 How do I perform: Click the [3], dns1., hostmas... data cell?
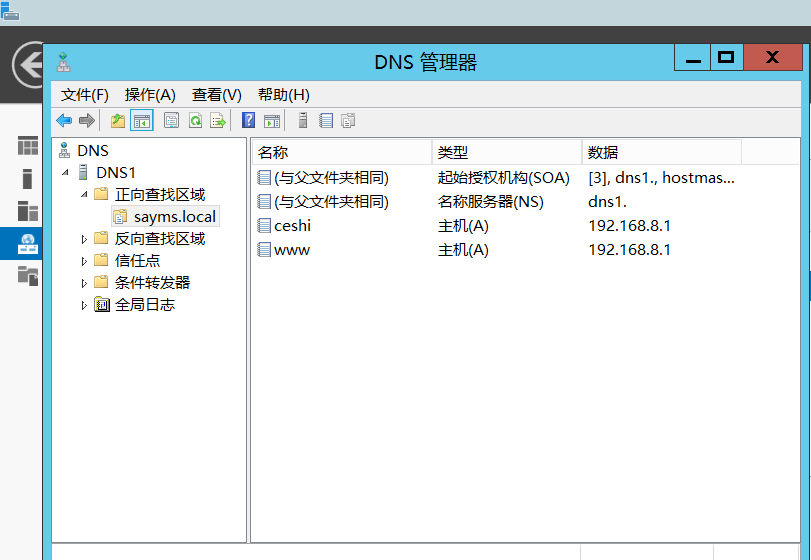[661, 178]
